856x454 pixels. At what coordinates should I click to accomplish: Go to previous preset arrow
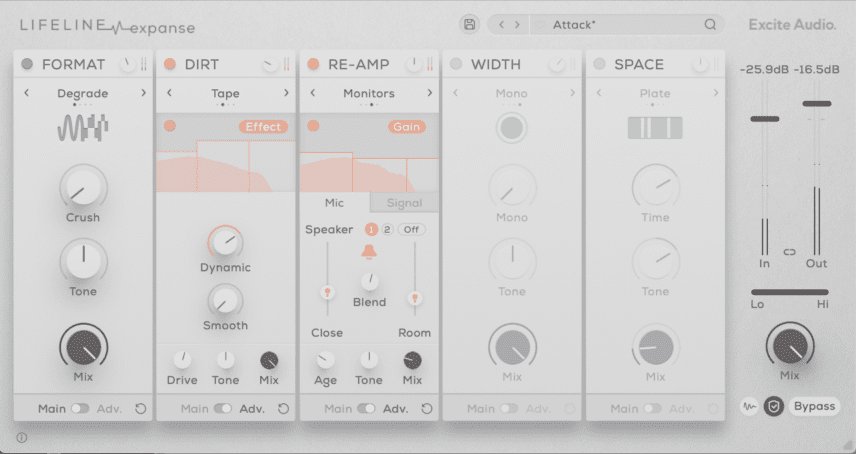tap(501, 25)
